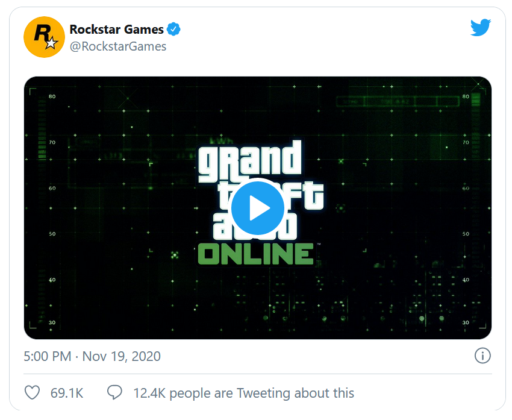This screenshot has width=512, height=420.
Task: Click the 69.1K like count
Action: tap(67, 393)
